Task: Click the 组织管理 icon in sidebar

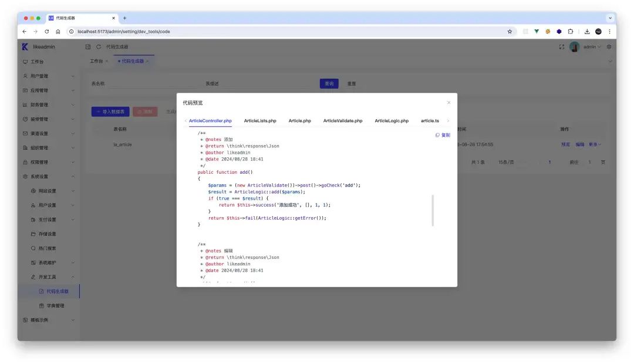Action: point(25,148)
